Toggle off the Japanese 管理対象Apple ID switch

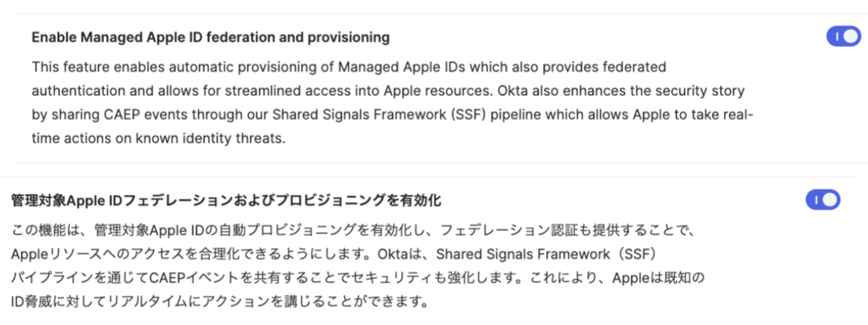click(x=823, y=200)
